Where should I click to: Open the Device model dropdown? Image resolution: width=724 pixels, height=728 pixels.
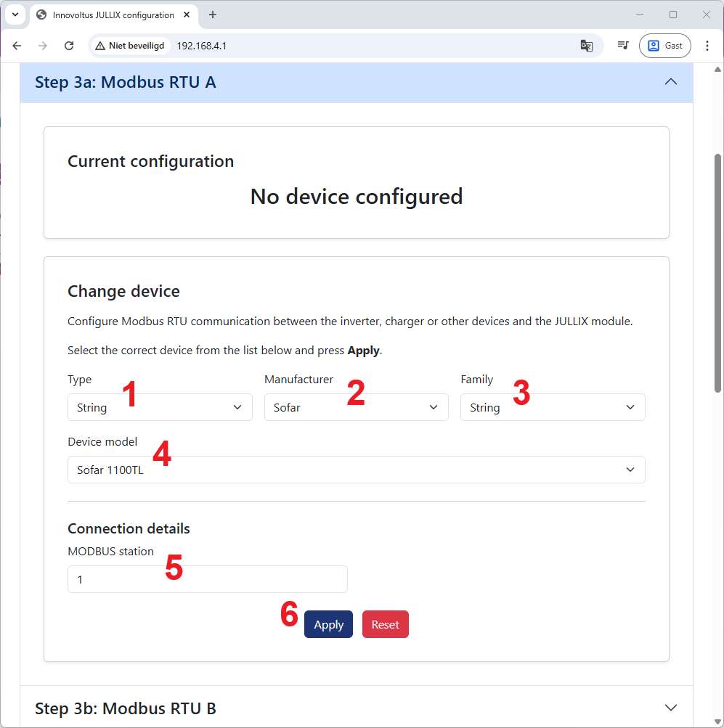(356, 470)
